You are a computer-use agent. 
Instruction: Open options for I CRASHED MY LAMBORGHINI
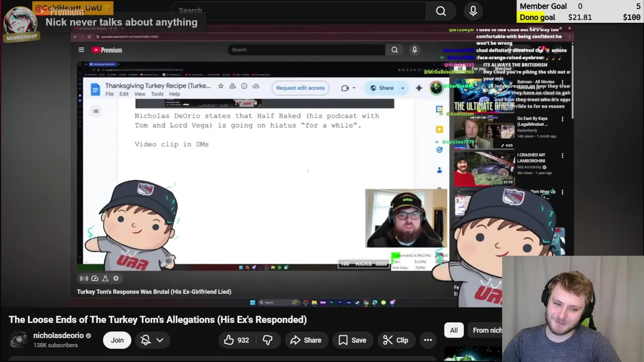[562, 156]
